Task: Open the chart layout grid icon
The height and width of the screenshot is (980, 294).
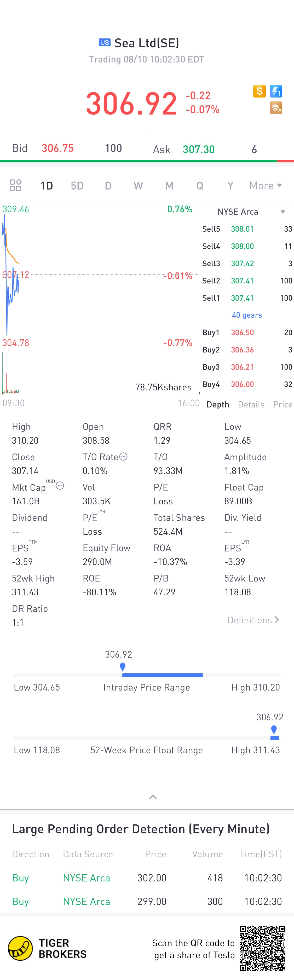Action: 16,185
